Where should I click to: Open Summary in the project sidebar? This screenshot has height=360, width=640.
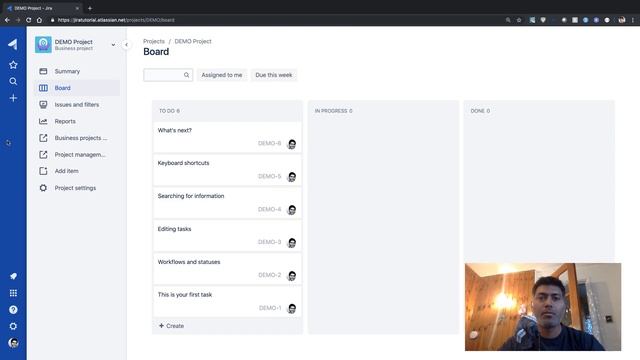click(77, 71)
